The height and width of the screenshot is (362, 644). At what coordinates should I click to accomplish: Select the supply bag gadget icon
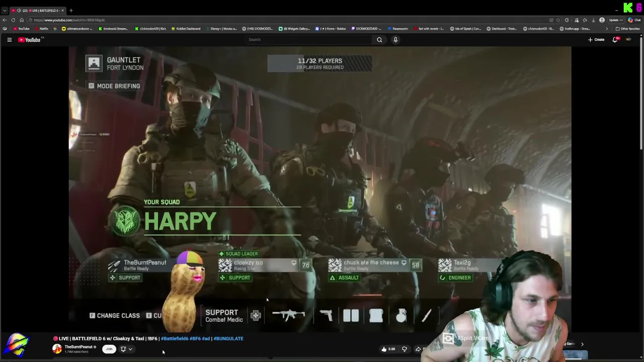pos(376,315)
